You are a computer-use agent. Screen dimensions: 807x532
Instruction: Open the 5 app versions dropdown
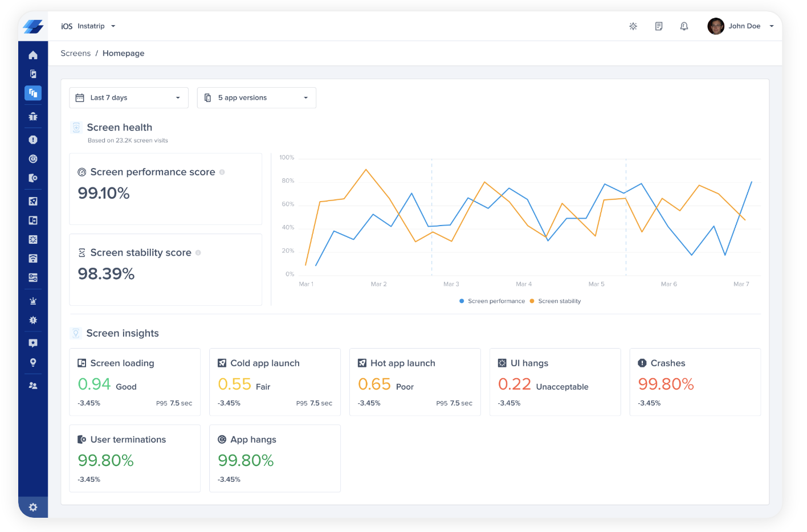(256, 98)
